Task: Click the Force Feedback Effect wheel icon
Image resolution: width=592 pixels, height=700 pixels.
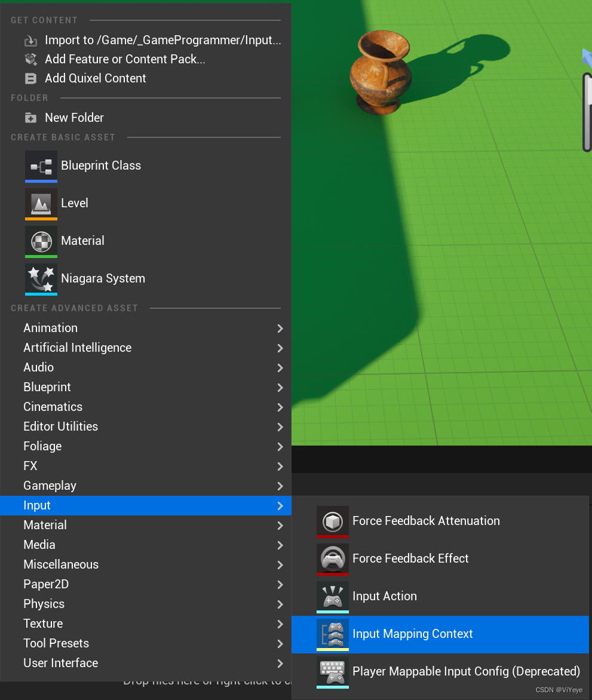Action: pyautogui.click(x=333, y=559)
